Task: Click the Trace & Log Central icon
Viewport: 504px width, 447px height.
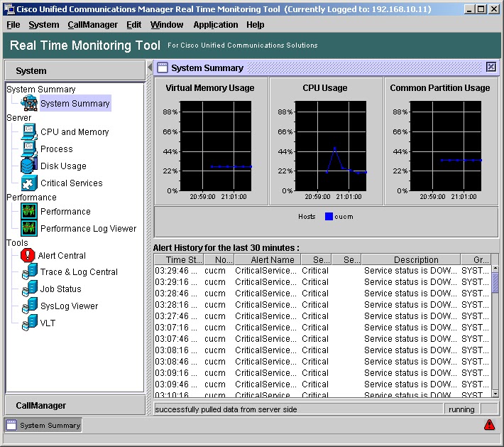Action: click(x=29, y=271)
